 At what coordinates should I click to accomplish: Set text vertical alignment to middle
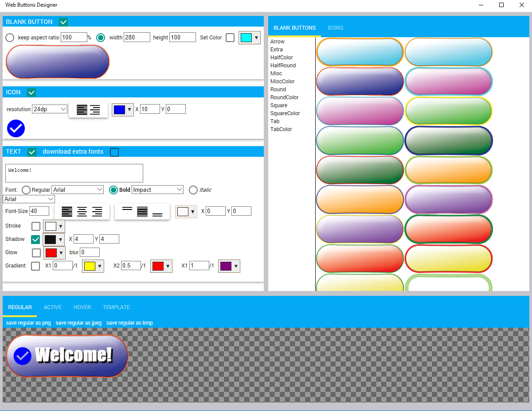pyautogui.click(x=142, y=212)
